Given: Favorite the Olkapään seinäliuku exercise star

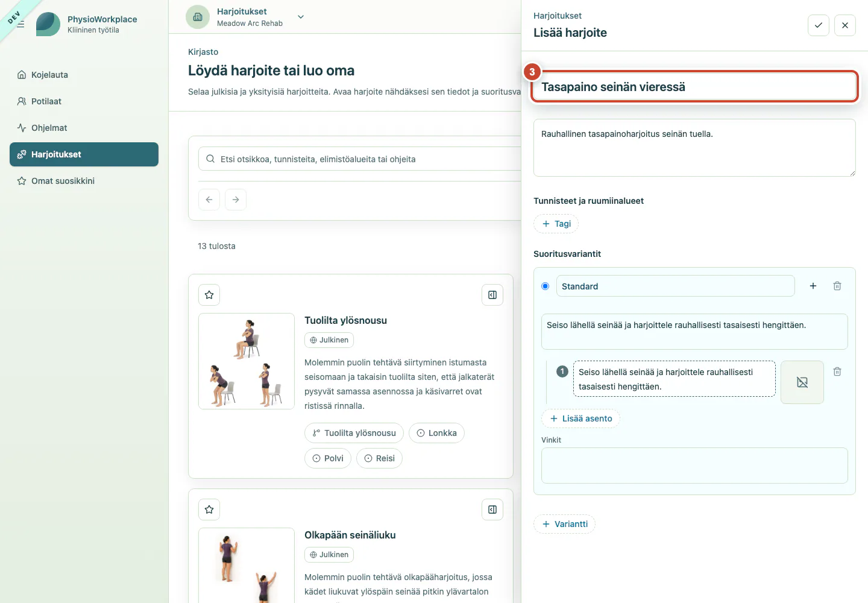Looking at the screenshot, I should pyautogui.click(x=209, y=510).
